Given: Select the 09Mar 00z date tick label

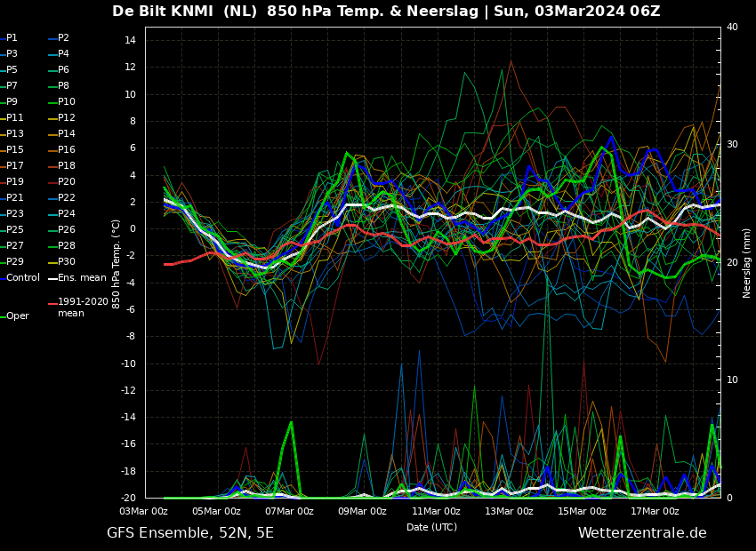Looking at the screenshot, I should coord(362,511).
